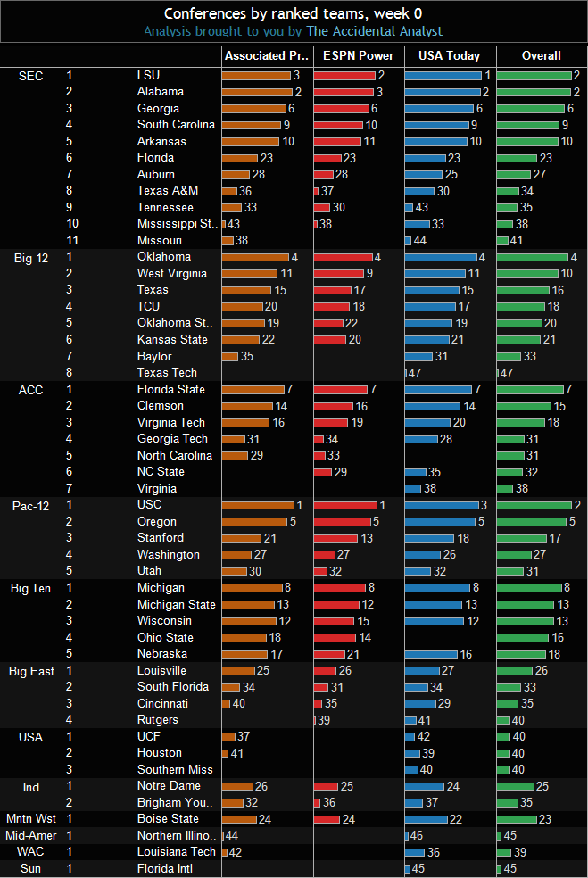Select the Big 12 conference label
Viewport: 588px width, 878px height.
click(31, 258)
